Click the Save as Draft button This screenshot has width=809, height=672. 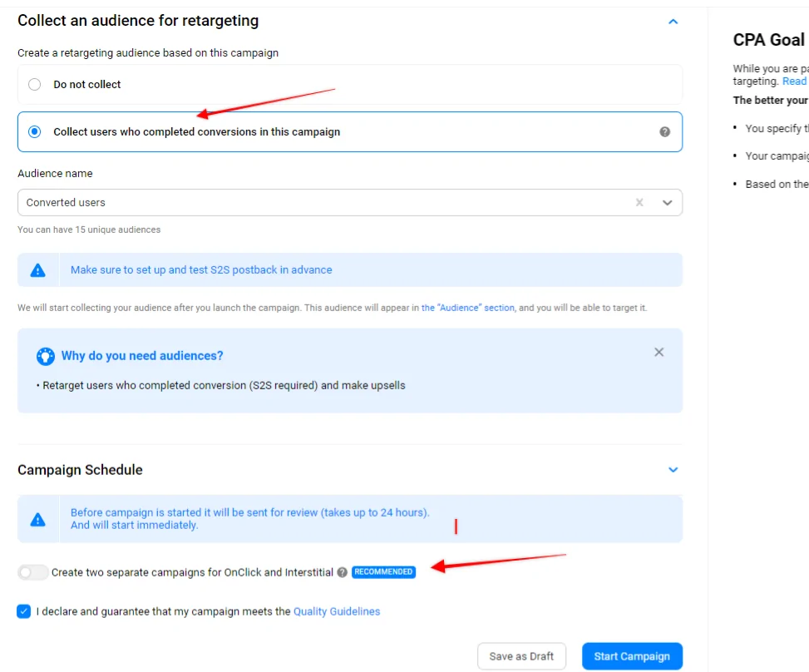point(521,656)
